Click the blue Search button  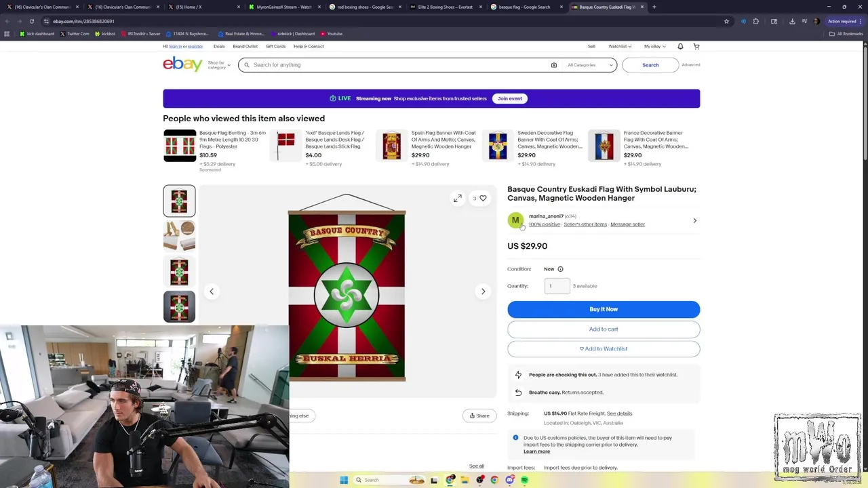click(650, 65)
